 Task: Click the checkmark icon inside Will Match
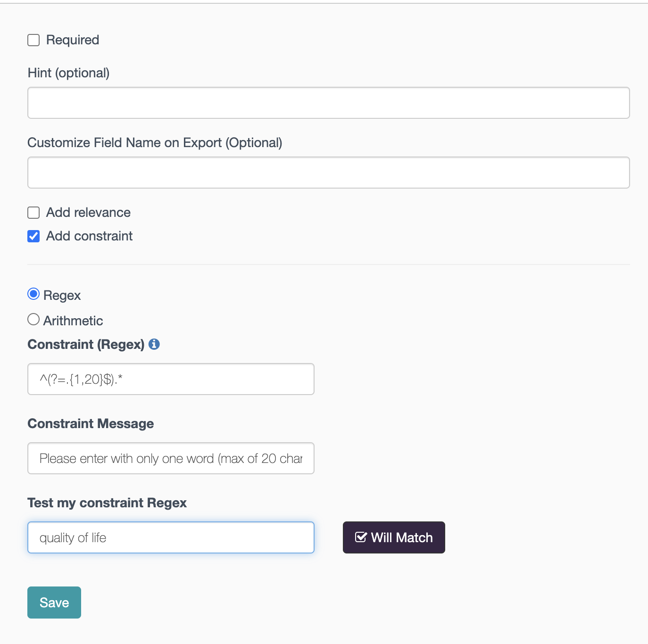[x=361, y=537]
